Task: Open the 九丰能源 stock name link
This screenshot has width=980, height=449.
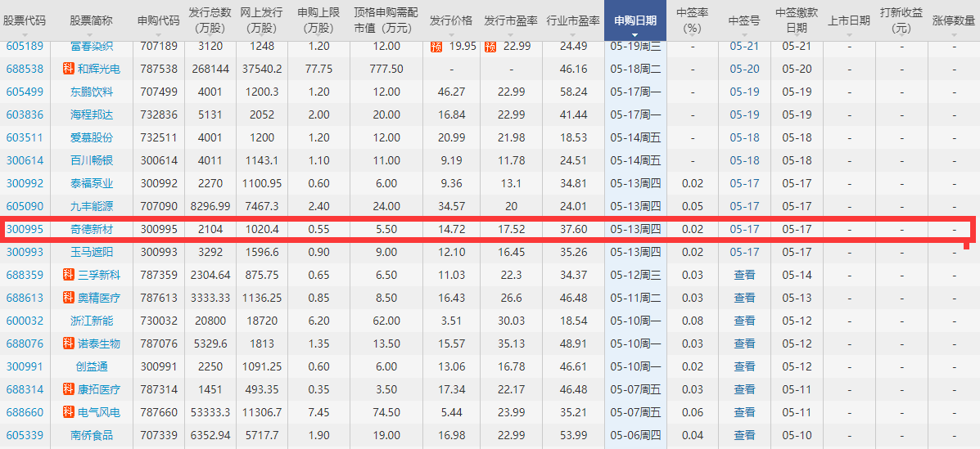Action: 92,206
